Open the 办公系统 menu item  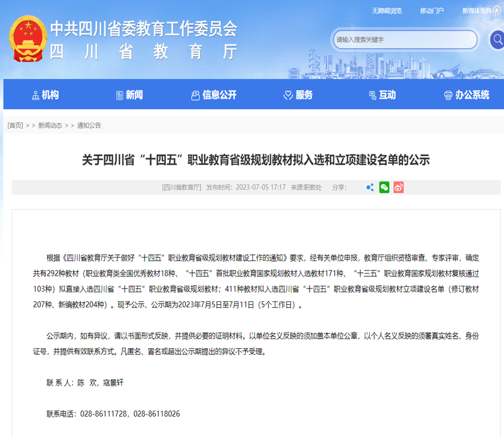tap(472, 95)
